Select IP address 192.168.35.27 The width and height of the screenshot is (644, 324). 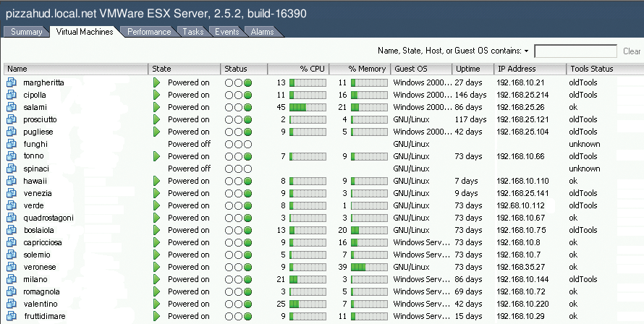tap(520, 267)
